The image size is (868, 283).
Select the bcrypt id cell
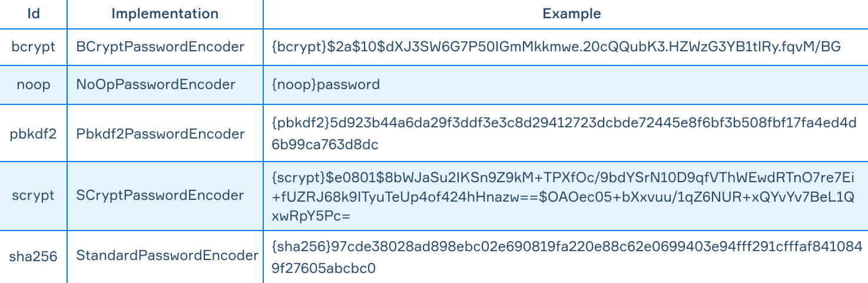34,47
